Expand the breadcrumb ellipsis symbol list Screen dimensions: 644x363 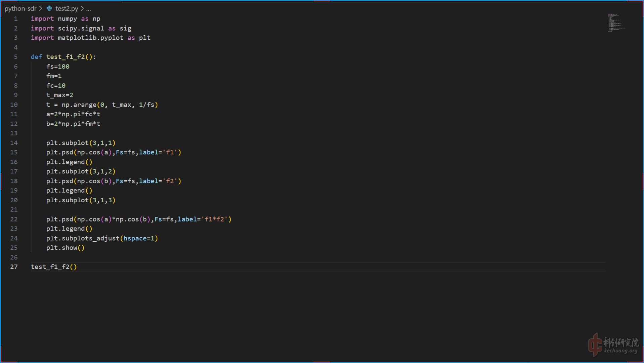point(89,8)
